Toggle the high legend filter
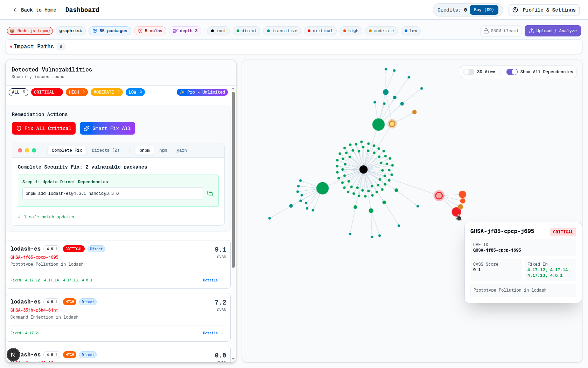 coord(351,31)
